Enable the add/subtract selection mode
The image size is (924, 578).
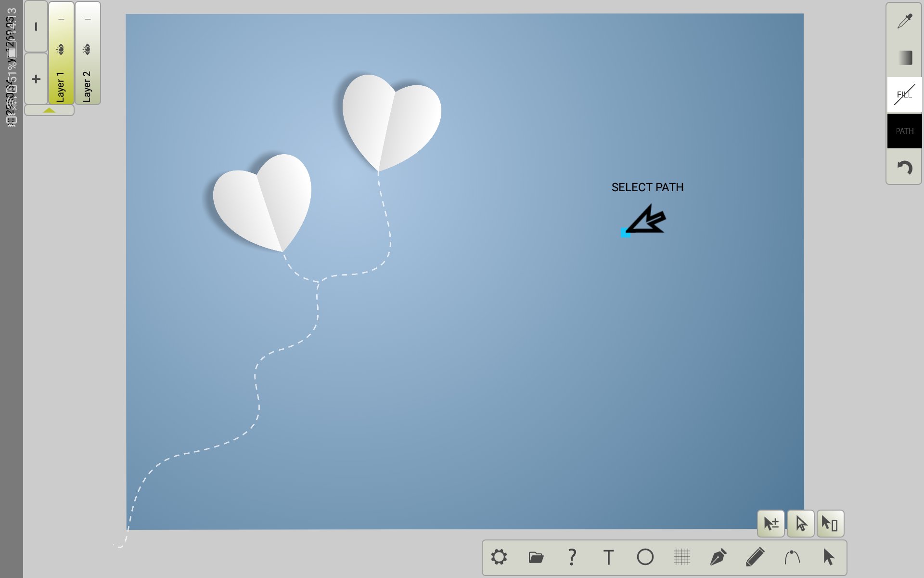(x=771, y=524)
